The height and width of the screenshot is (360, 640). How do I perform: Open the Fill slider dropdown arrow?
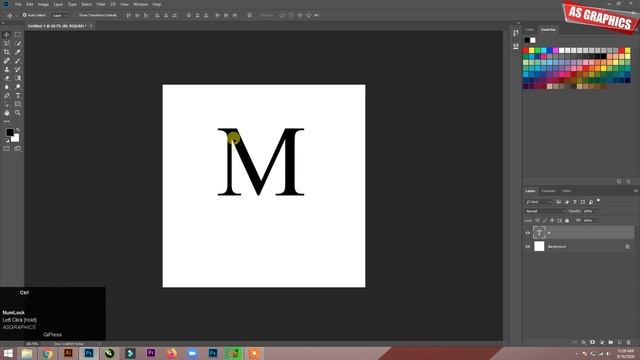(x=596, y=220)
